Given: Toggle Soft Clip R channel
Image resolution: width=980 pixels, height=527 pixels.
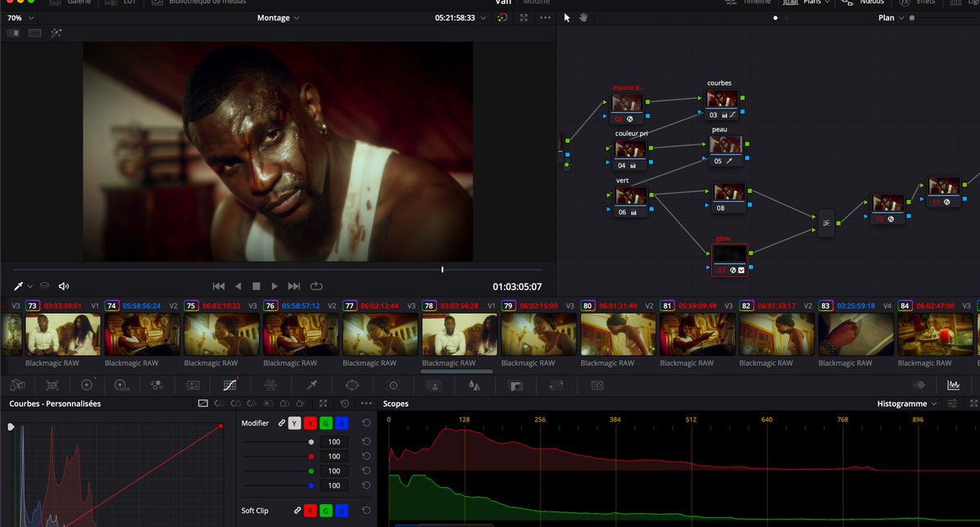Looking at the screenshot, I should 310,511.
